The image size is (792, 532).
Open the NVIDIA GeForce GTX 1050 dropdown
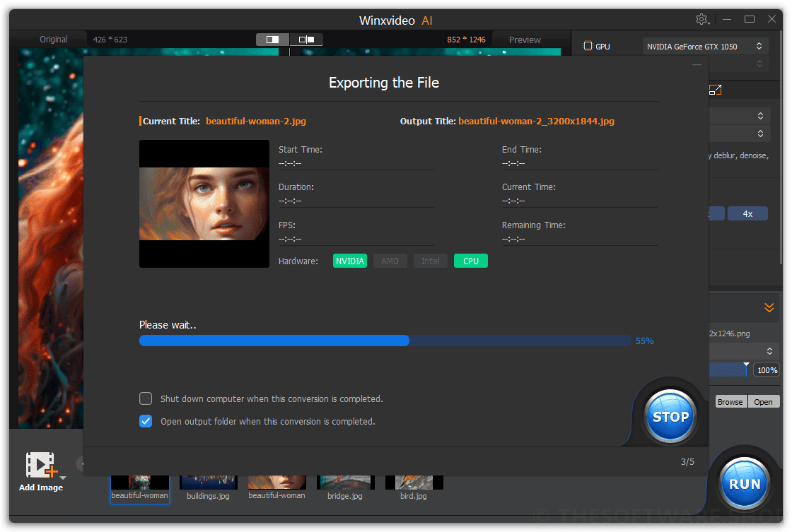tap(705, 47)
